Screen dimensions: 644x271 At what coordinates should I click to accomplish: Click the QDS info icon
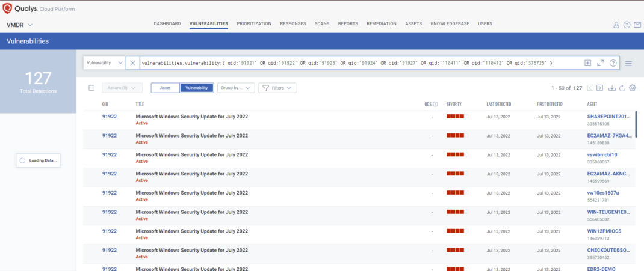pyautogui.click(x=435, y=104)
